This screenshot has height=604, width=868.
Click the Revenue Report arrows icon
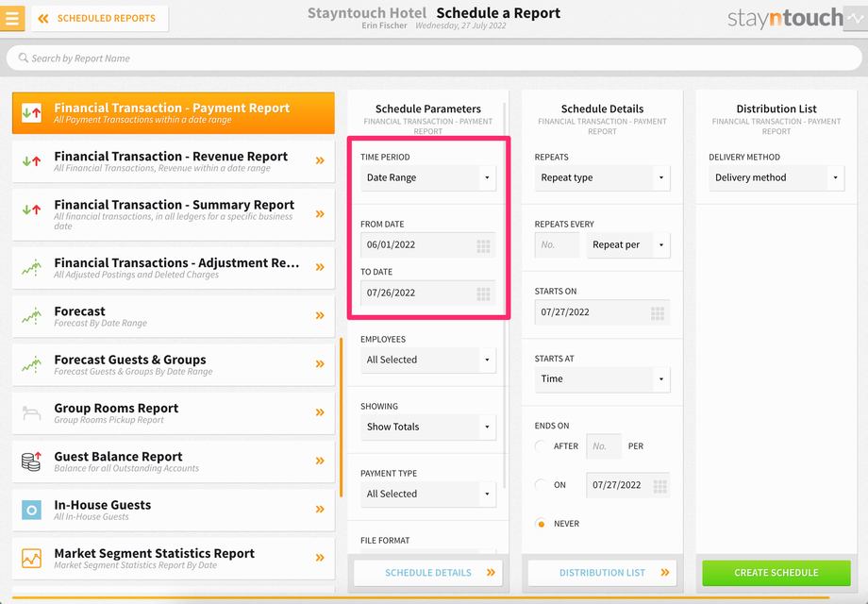tap(31, 161)
